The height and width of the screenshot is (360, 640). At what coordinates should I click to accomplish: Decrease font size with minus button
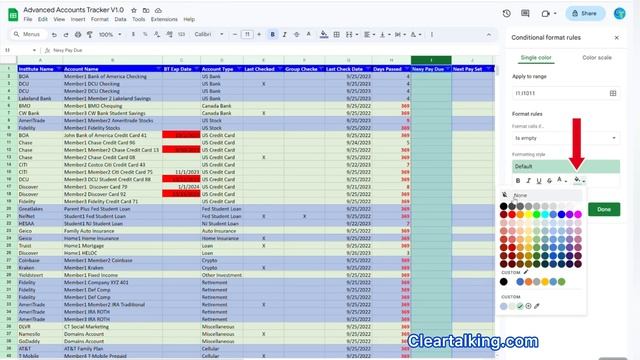235,35
